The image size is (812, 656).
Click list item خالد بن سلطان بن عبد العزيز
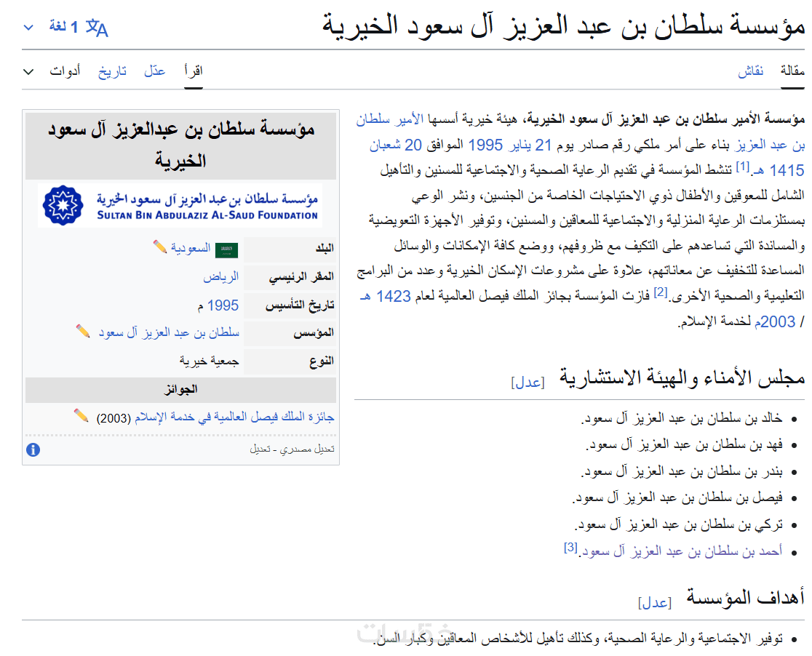tap(682, 418)
